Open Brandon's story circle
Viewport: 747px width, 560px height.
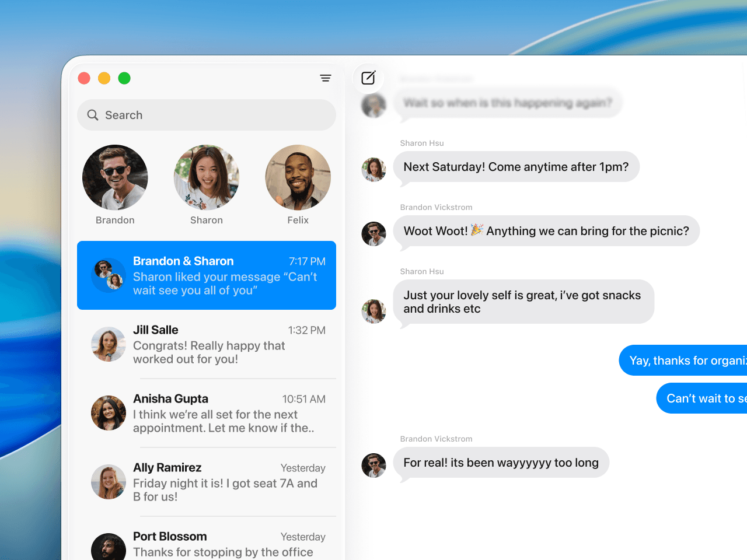115,177
